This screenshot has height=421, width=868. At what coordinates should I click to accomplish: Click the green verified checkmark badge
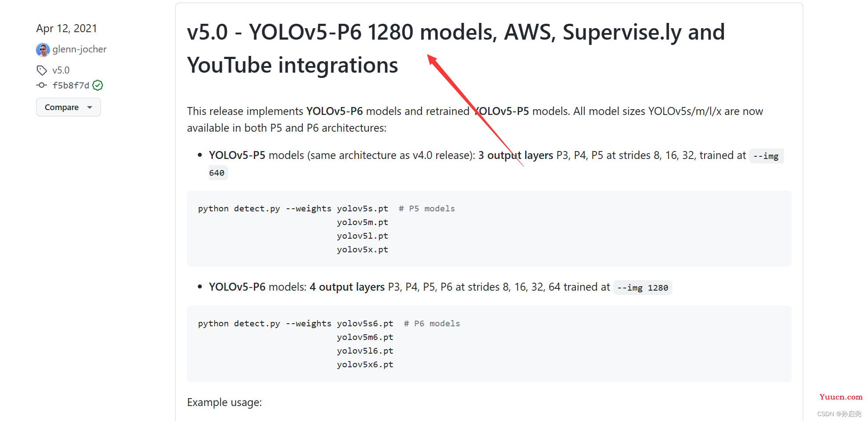pyautogui.click(x=98, y=85)
